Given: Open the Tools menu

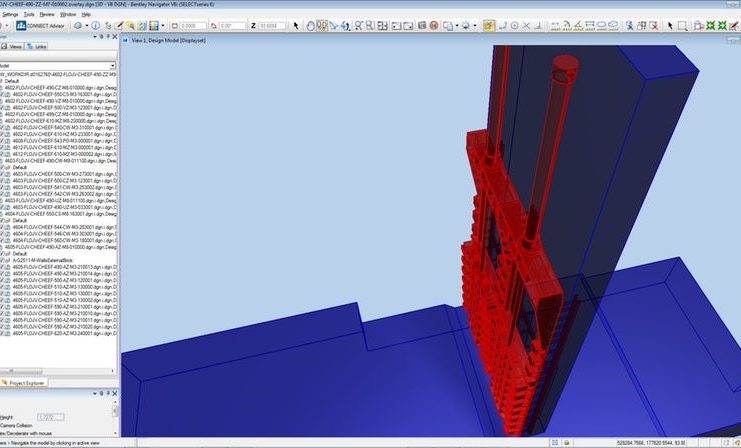Looking at the screenshot, I should (28, 15).
